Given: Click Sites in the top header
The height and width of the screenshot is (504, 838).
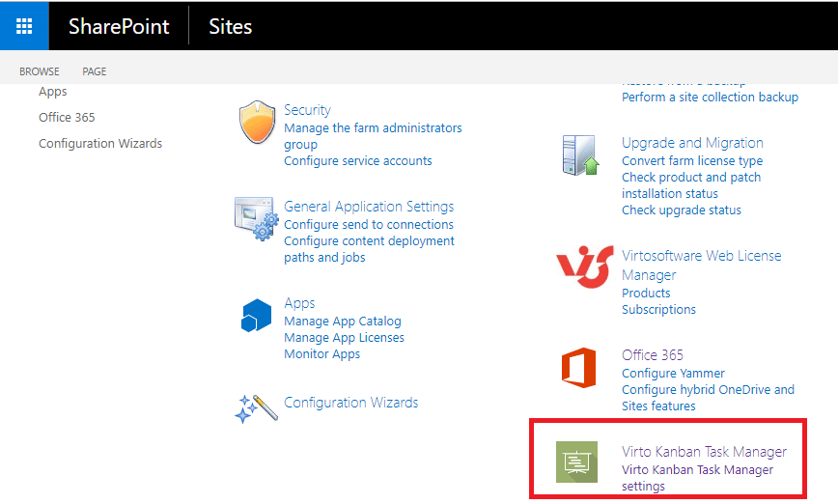Looking at the screenshot, I should 231,26.
